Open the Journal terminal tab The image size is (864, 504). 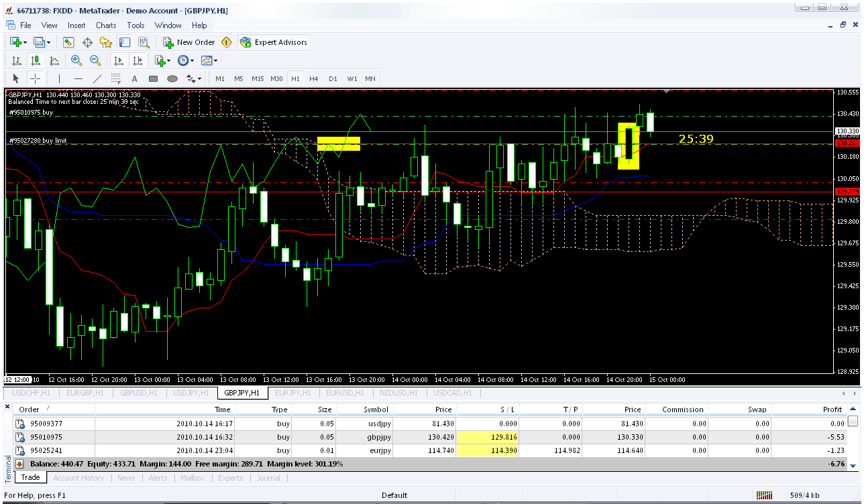(268, 478)
